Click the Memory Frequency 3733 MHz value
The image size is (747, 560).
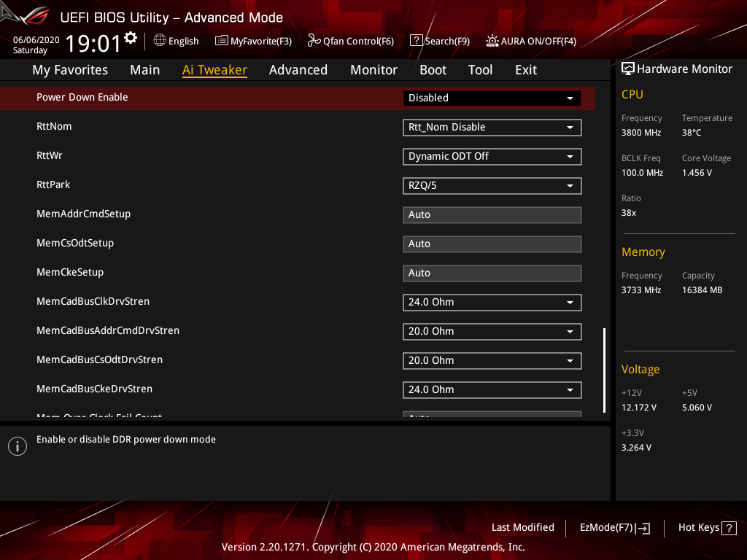tap(640, 290)
